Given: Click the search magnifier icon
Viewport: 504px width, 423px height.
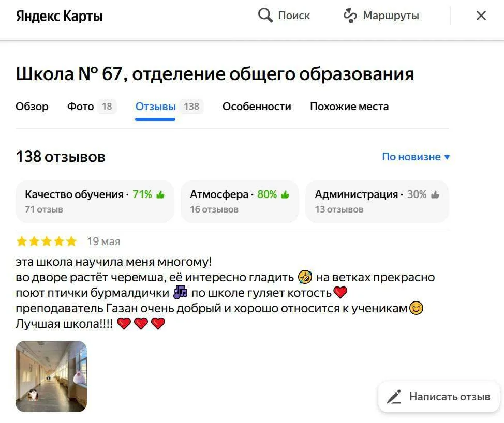Looking at the screenshot, I should click(x=265, y=15).
